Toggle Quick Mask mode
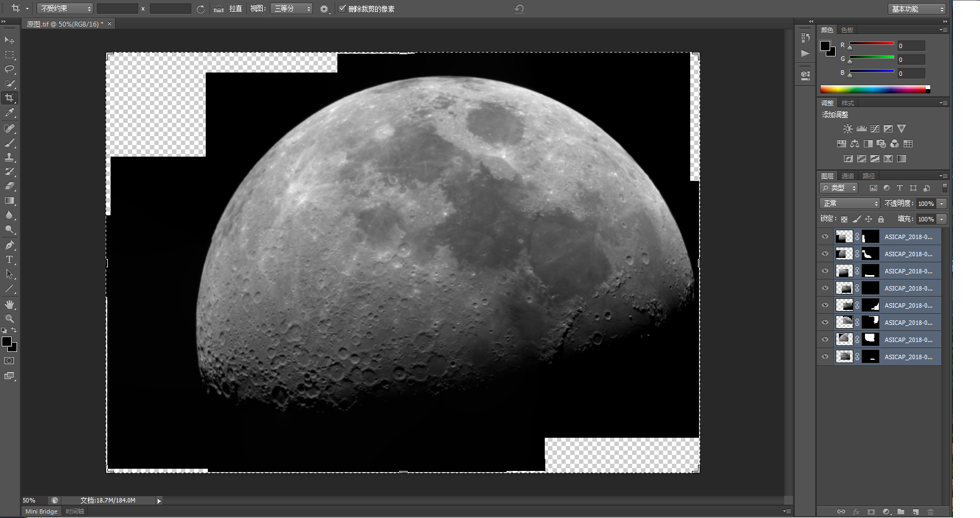This screenshot has height=518, width=980. coord(9,360)
